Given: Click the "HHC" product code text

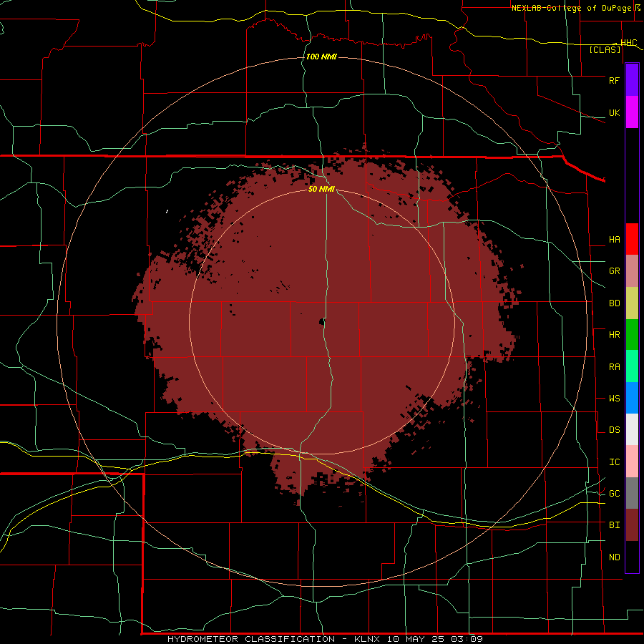Looking at the screenshot, I should [629, 43].
